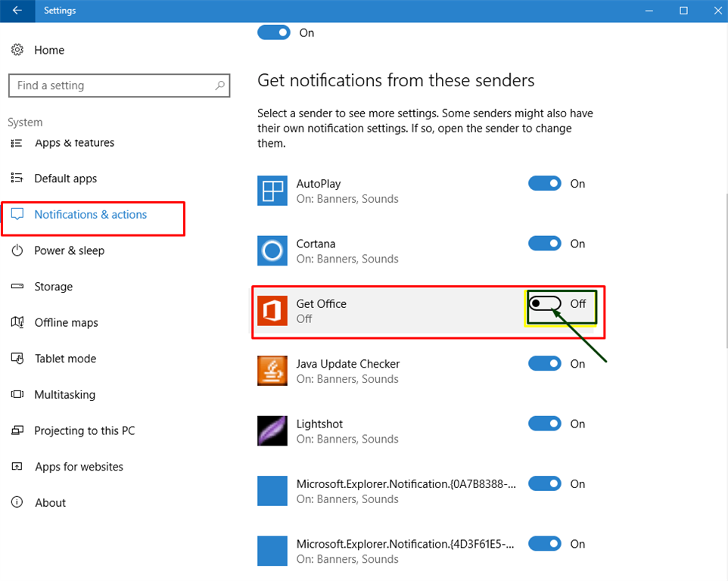
Task: Select Tablet mode
Action: (66, 359)
